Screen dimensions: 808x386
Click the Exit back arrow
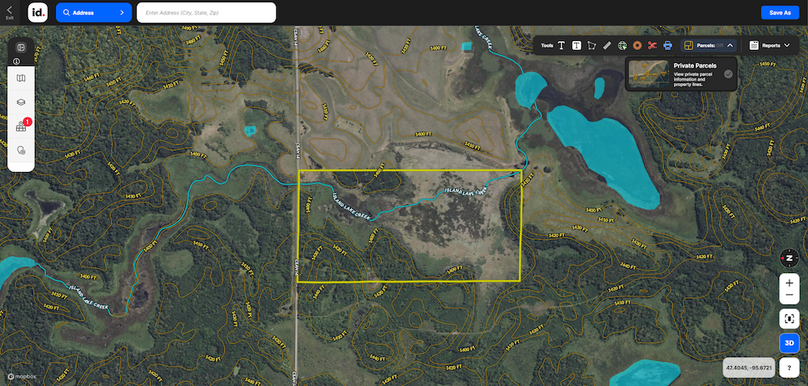coord(9,12)
